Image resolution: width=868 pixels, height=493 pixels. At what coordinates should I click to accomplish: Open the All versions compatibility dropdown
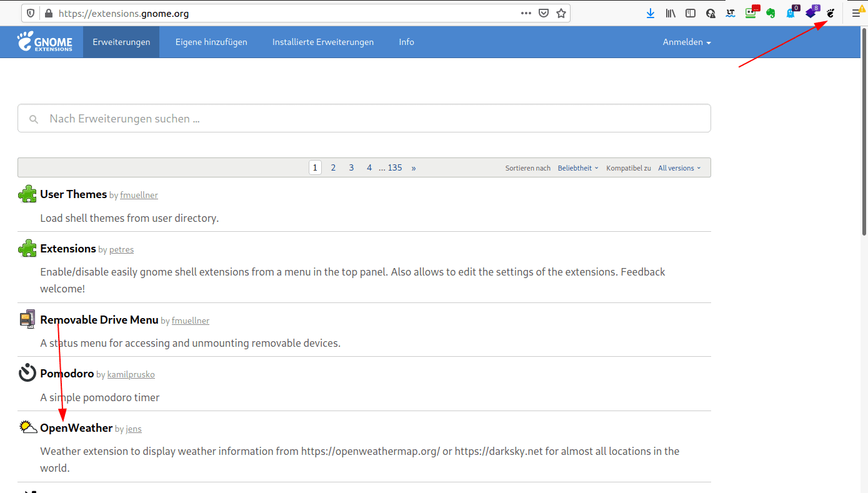tap(679, 168)
